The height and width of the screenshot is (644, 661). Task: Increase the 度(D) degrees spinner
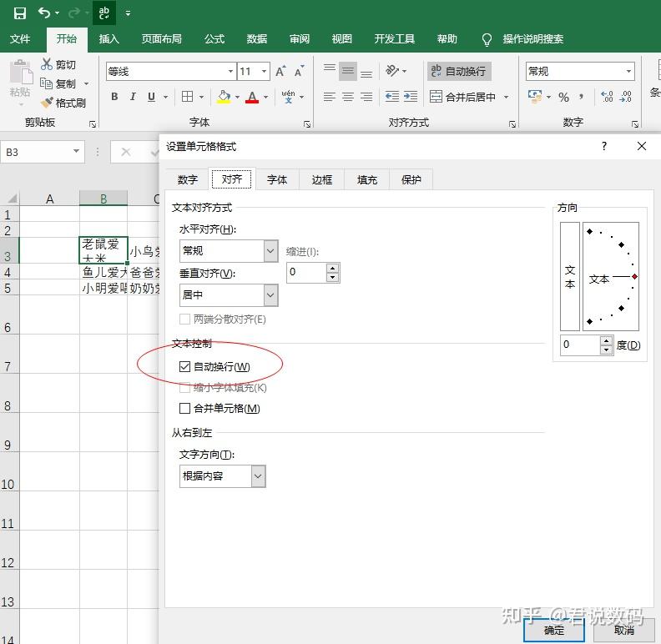tap(606, 340)
